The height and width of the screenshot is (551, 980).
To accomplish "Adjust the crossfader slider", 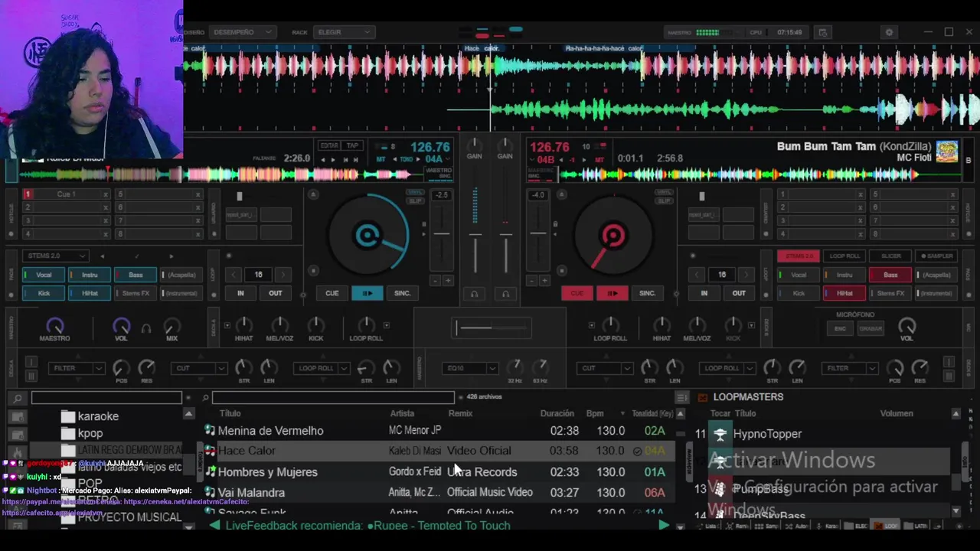I will click(491, 328).
